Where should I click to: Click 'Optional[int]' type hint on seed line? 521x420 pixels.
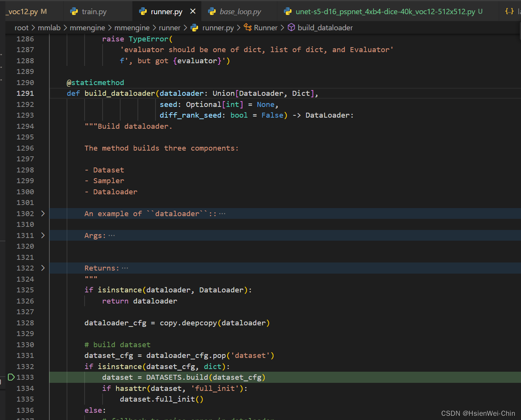point(215,104)
